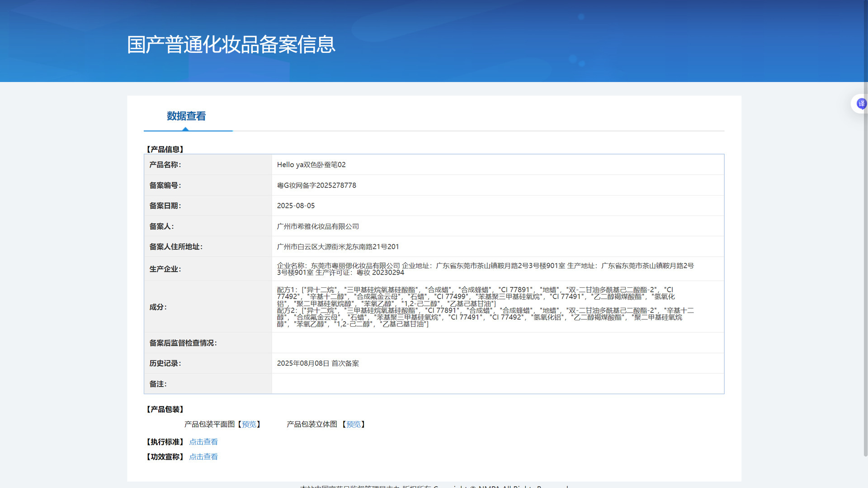Click the 备案日期 row label
Image resolution: width=868 pixels, height=488 pixels.
coord(165,206)
